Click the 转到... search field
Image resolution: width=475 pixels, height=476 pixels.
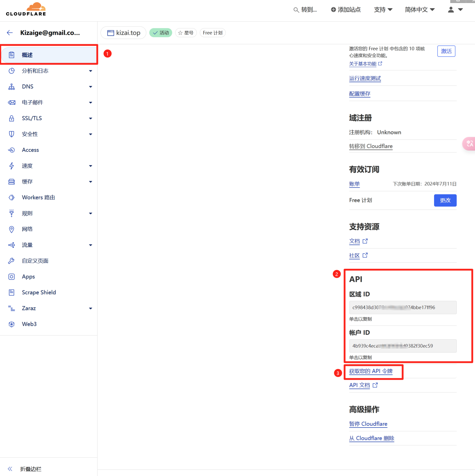pos(305,10)
